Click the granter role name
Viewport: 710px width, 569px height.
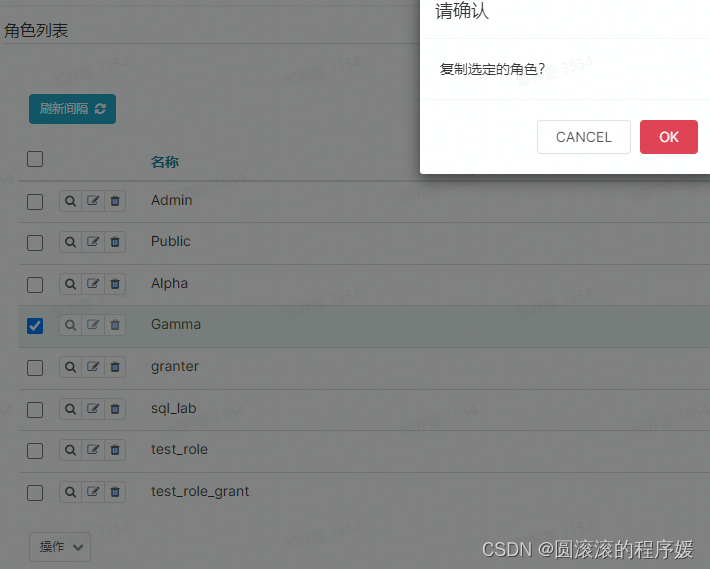pyautogui.click(x=175, y=367)
